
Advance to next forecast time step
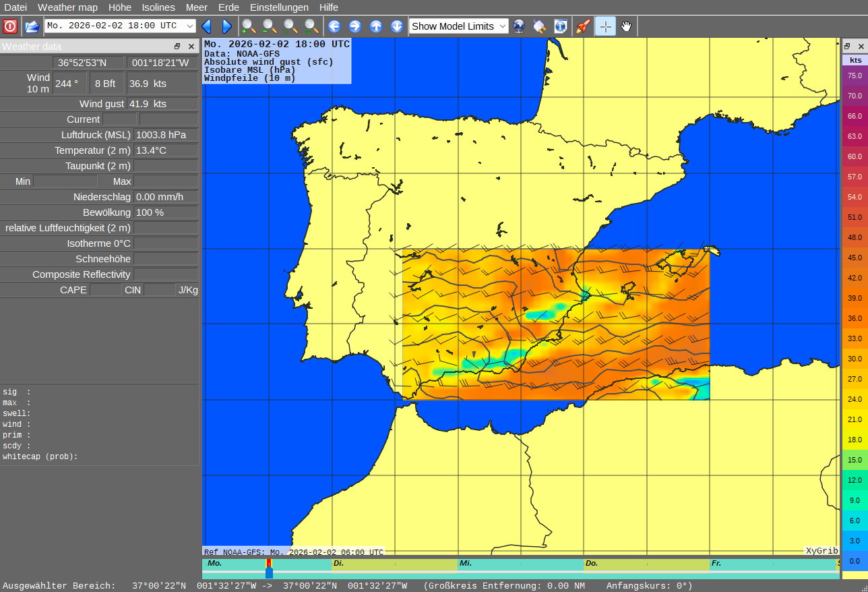226,26
